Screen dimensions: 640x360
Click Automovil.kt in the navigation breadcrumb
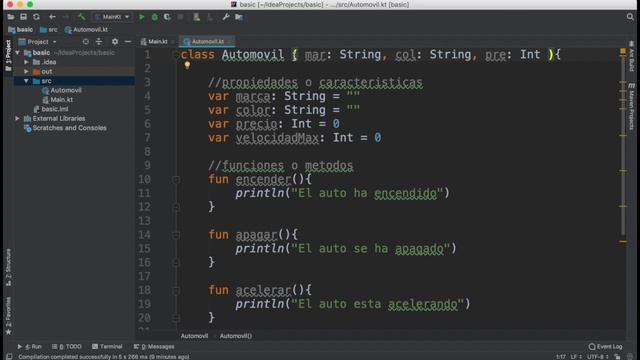click(86, 29)
